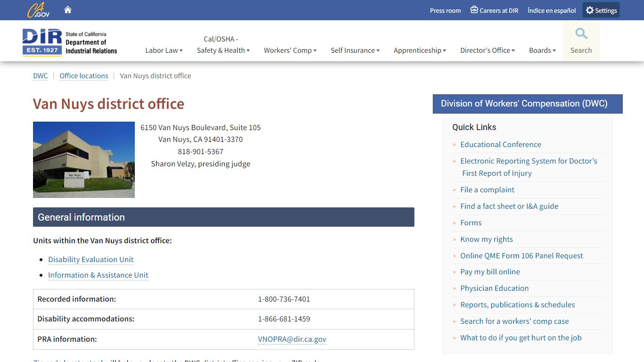The width and height of the screenshot is (644, 362).
Task: Open Division of Workers' Compensation header
Action: [528, 104]
